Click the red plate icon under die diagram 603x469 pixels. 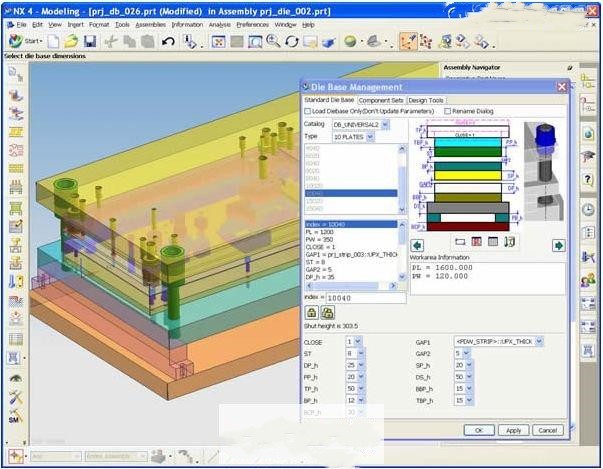pyautogui.click(x=476, y=242)
